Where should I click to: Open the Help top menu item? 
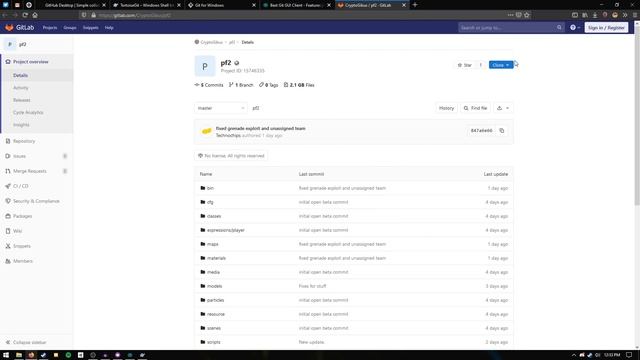109,28
